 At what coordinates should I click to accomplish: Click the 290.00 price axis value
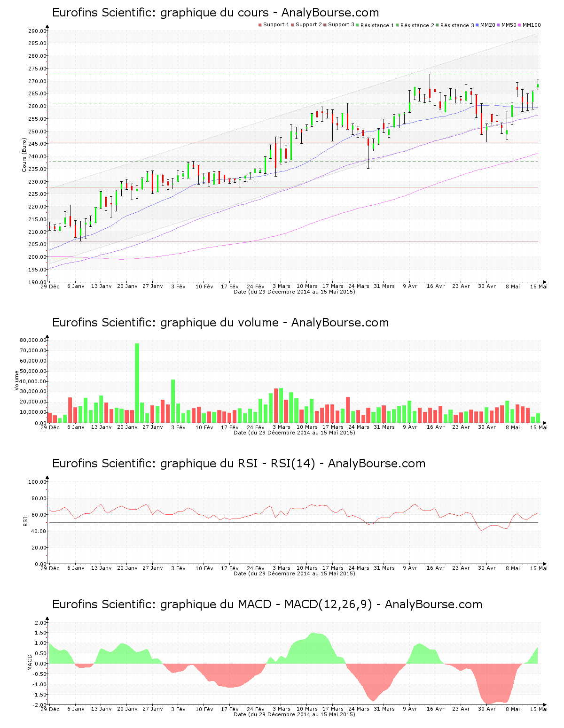[x=37, y=31]
